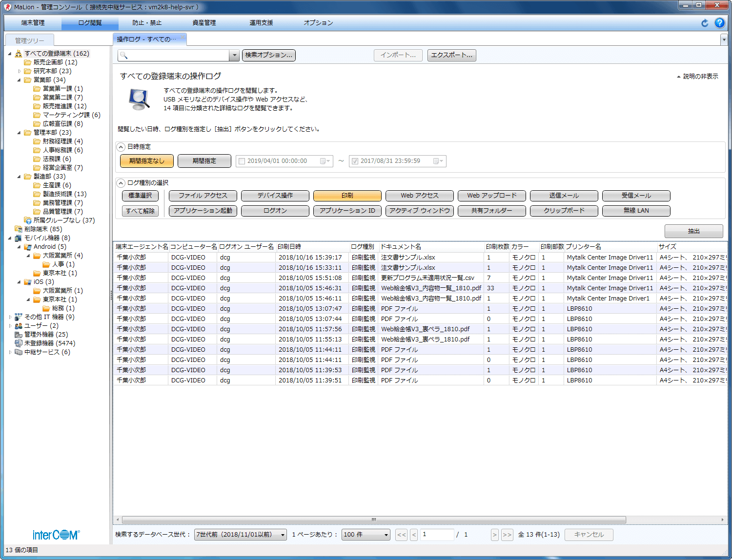Click the 抽出 button
This screenshot has height=560, width=732.
pos(693,231)
